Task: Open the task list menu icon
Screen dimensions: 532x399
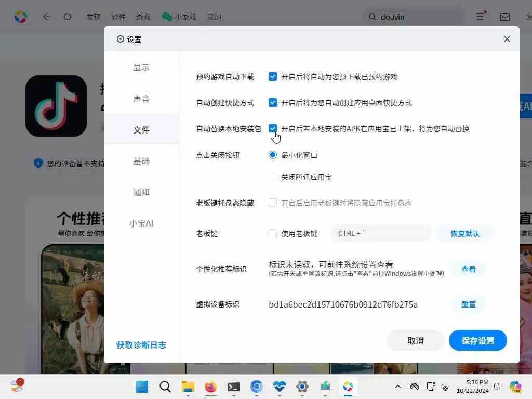Action: 481,16
